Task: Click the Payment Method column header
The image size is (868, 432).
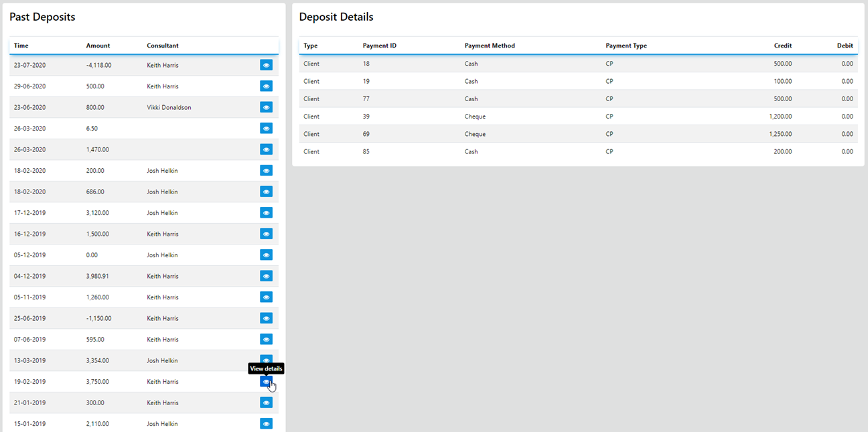Action: click(x=490, y=46)
